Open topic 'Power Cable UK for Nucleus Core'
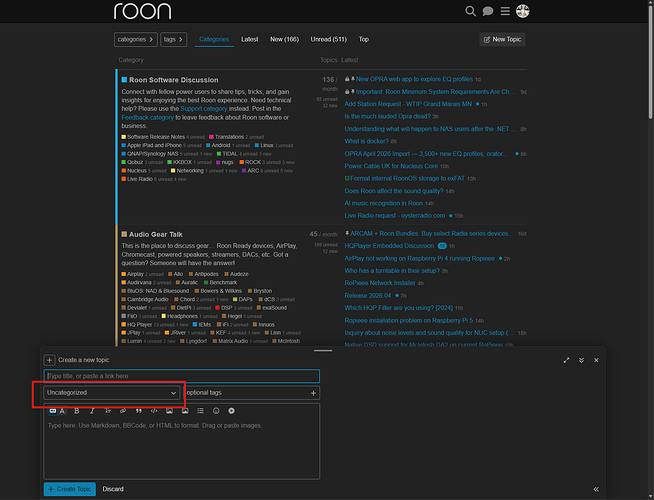Viewport: 654px width, 500px height. coord(391,166)
